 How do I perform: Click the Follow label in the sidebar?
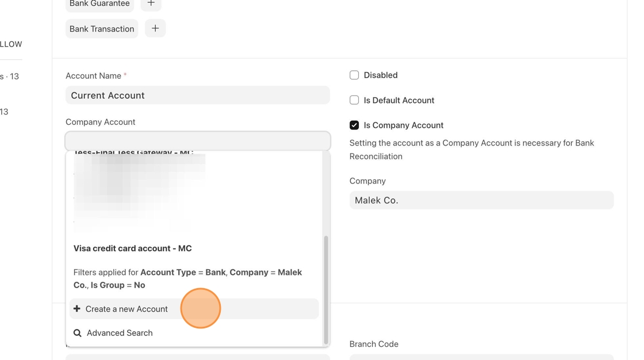click(11, 44)
